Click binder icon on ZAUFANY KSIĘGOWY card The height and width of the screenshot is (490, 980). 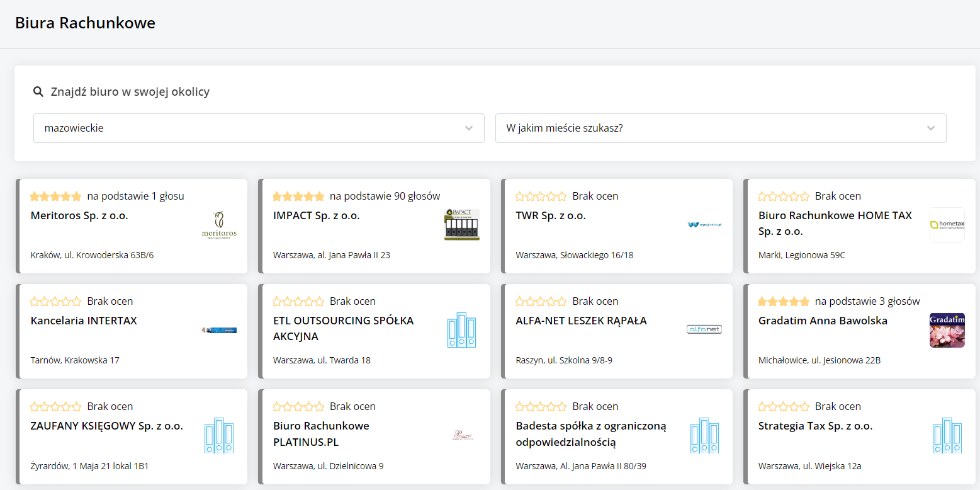(x=219, y=435)
